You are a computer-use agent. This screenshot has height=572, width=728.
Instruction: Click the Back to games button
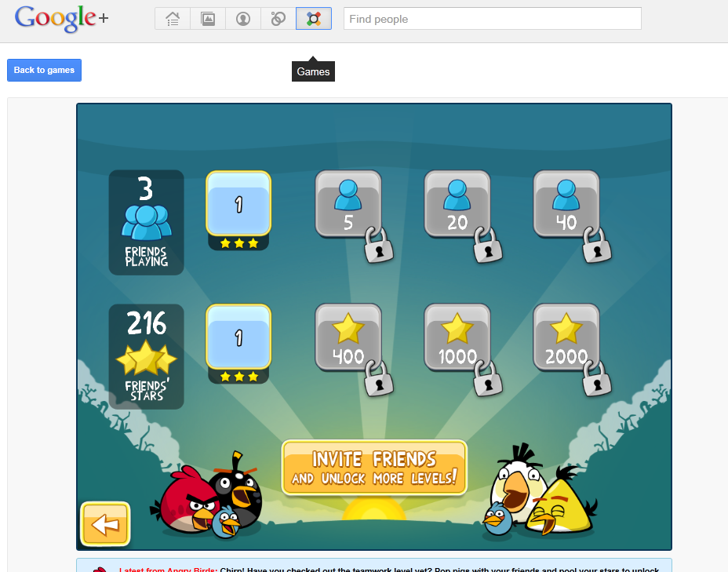pos(44,70)
